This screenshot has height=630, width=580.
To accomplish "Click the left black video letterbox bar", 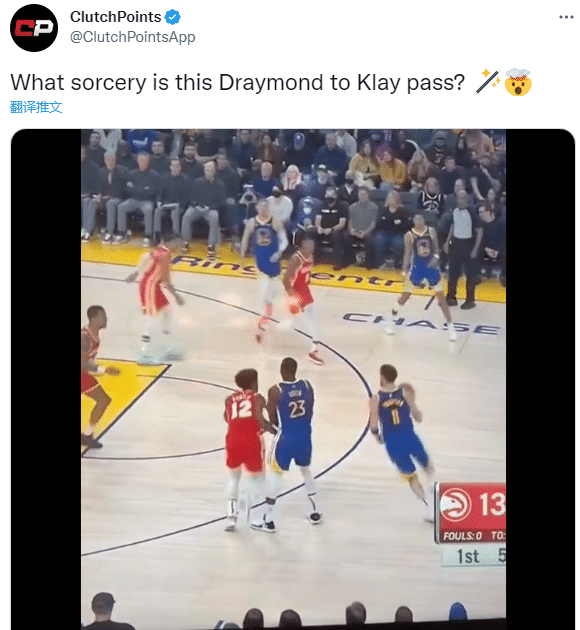I will [46, 379].
